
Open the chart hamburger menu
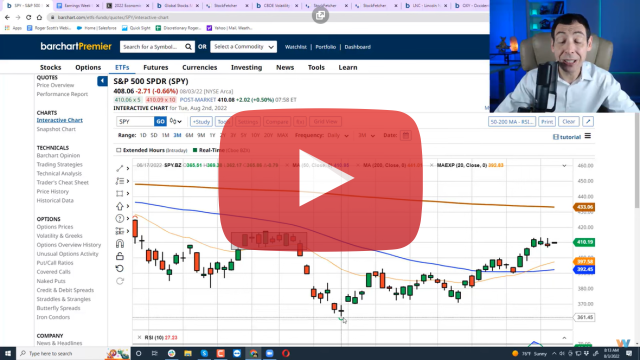click(x=588, y=136)
